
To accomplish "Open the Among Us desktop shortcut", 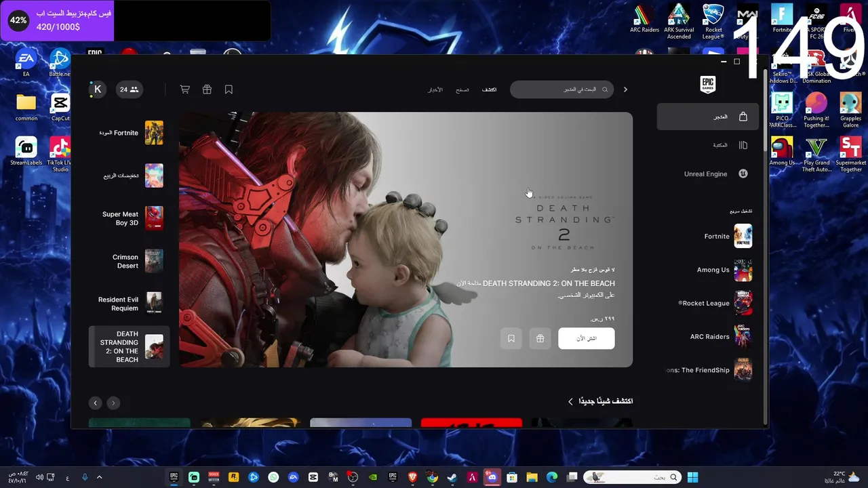I will tap(782, 152).
